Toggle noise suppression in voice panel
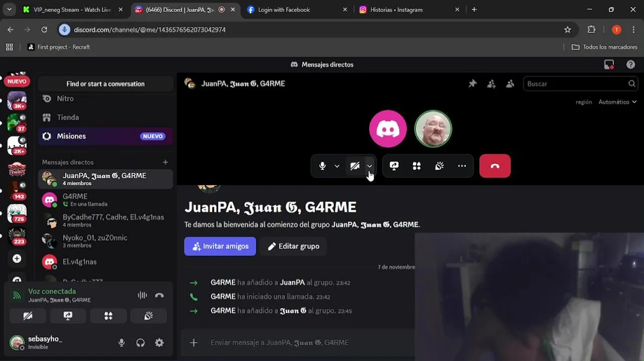This screenshot has height=361, width=644. [x=142, y=295]
